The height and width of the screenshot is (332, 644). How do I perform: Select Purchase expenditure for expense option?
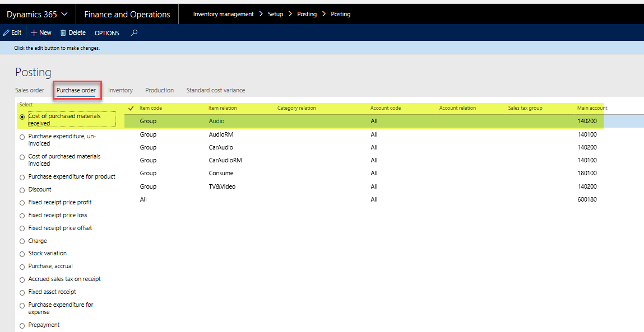tap(22, 305)
